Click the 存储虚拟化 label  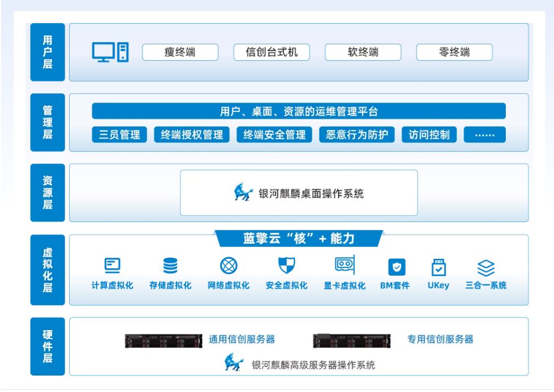(170, 285)
